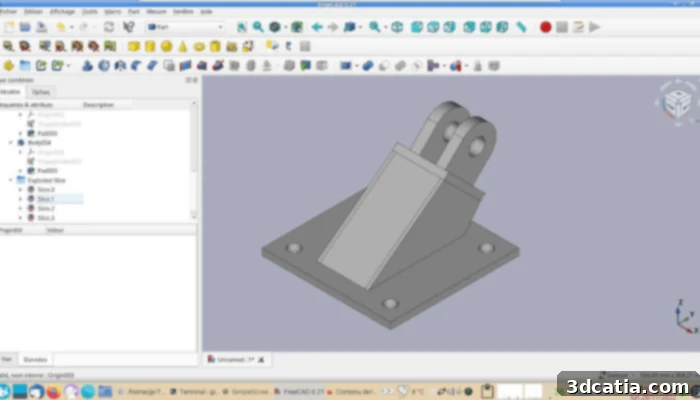Switch to the Données properties tab
The image size is (700, 400).
point(35,359)
